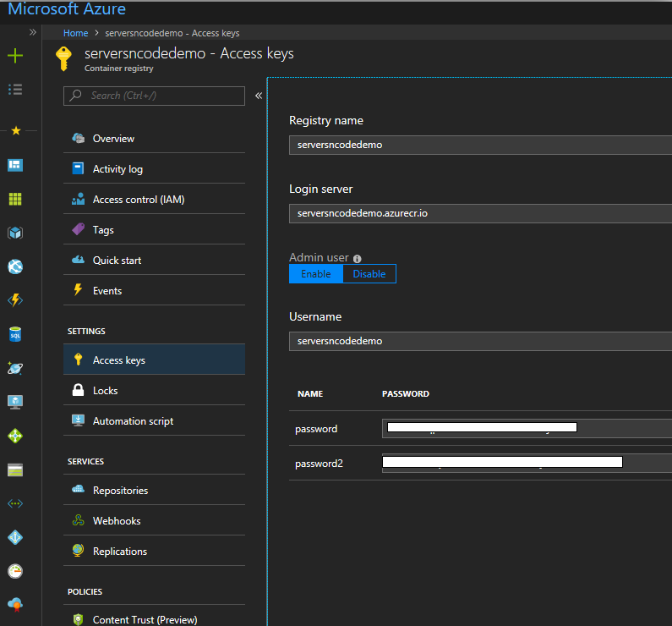This screenshot has width=672, height=626.
Task: Open the Activity log menu item
Action: tap(155, 169)
